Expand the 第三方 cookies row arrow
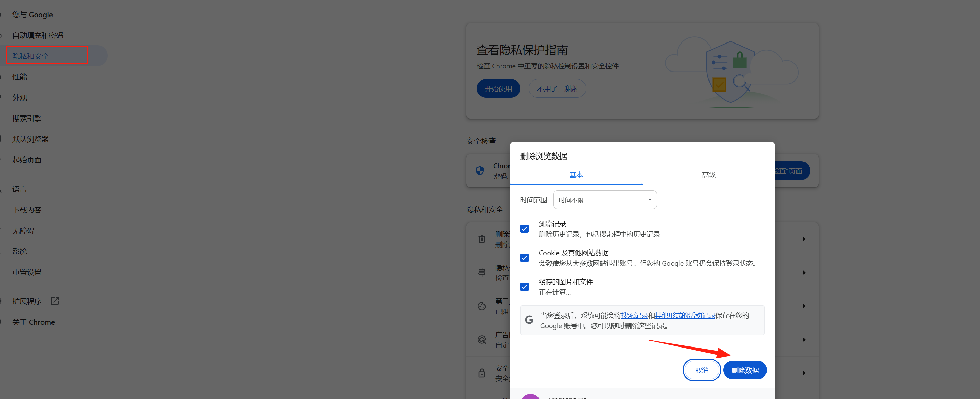980x399 pixels. [x=804, y=306]
